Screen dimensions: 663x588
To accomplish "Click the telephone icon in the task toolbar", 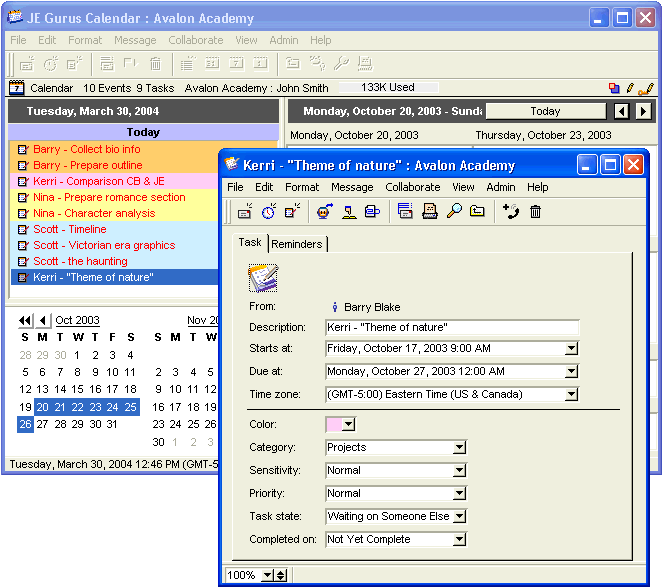I will [511, 211].
